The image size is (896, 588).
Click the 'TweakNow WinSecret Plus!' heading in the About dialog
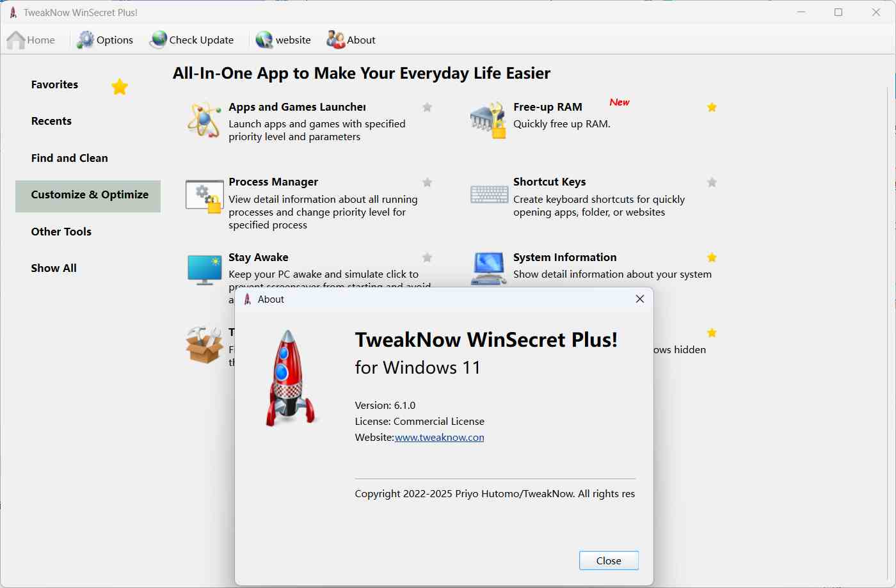486,340
